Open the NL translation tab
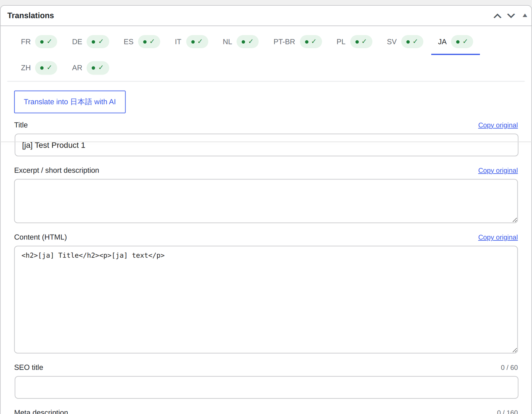The image size is (532, 414). click(241, 41)
